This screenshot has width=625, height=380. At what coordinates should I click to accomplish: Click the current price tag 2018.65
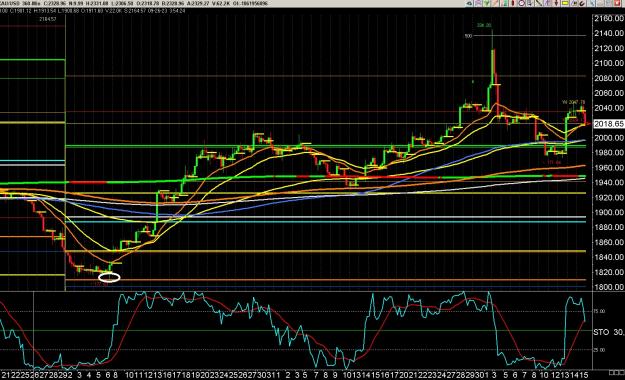click(x=609, y=124)
